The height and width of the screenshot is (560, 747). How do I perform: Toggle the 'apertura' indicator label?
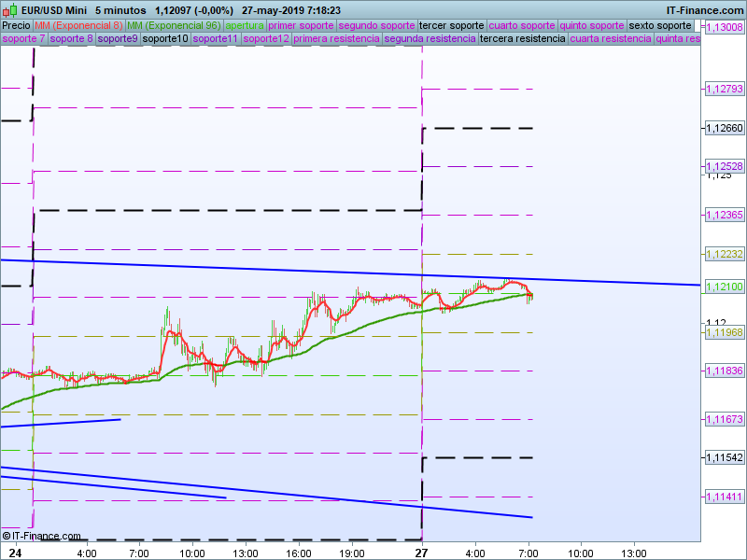click(x=245, y=25)
